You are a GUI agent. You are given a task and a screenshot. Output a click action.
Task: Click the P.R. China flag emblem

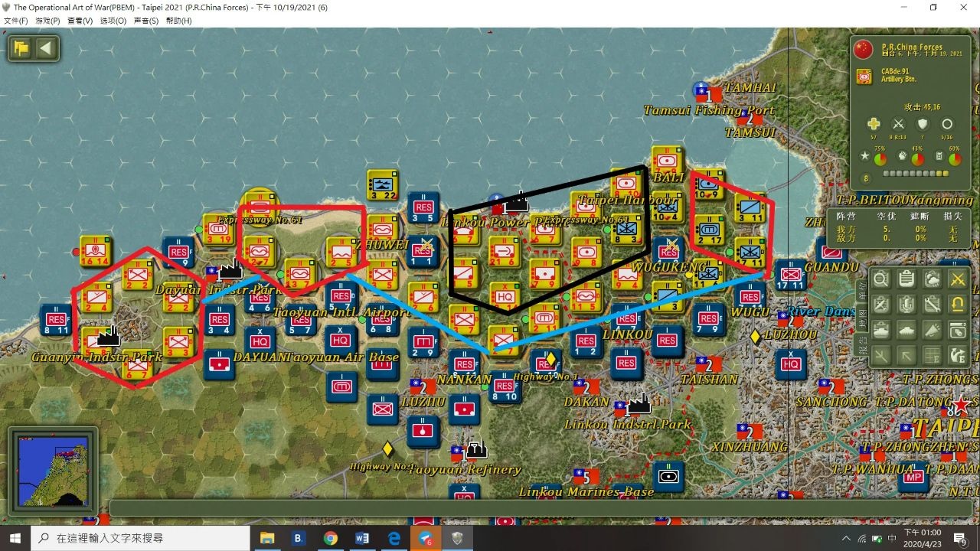(x=864, y=50)
